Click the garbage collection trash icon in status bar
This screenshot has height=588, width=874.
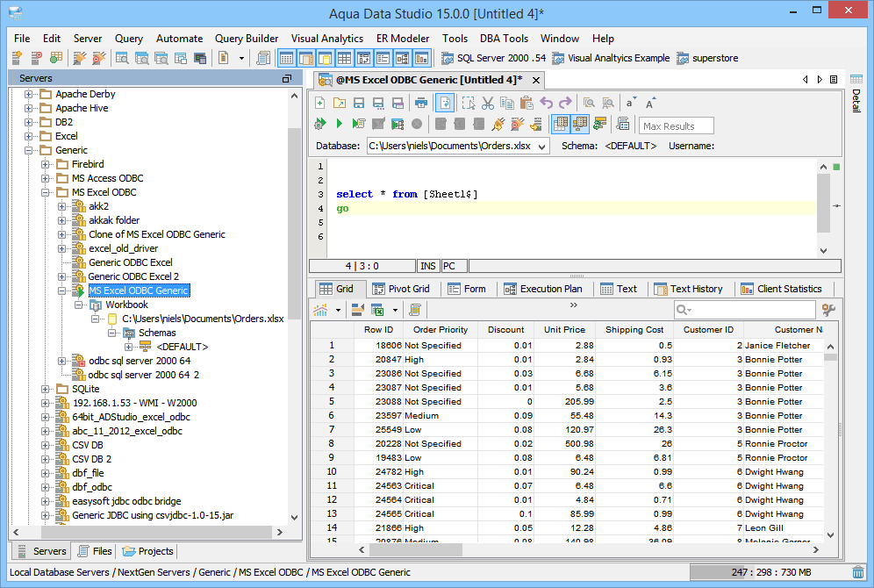(857, 572)
